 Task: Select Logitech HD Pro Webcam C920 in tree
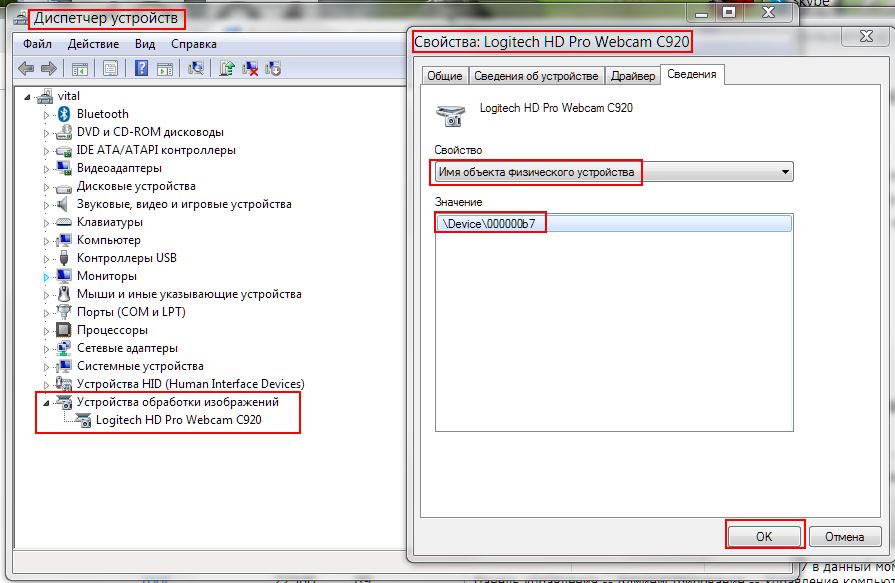click(x=178, y=420)
